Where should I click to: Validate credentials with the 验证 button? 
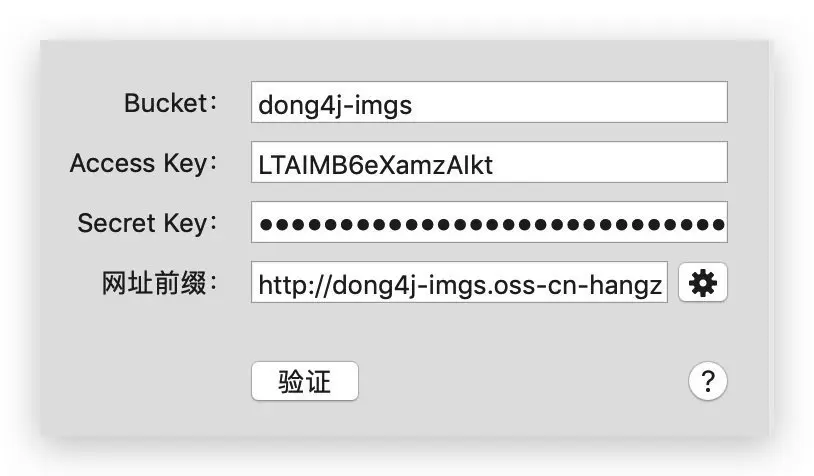click(304, 381)
